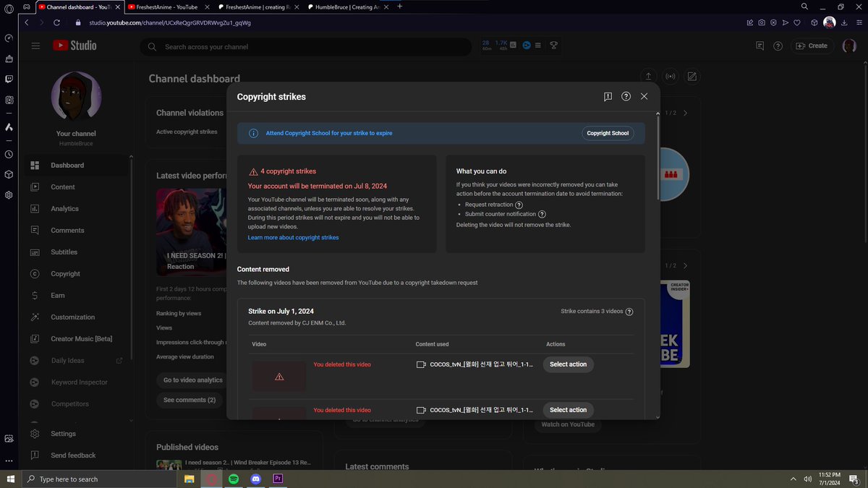Click first deleted video warning thumbnail
This screenshot has height=488, width=868.
(279, 376)
